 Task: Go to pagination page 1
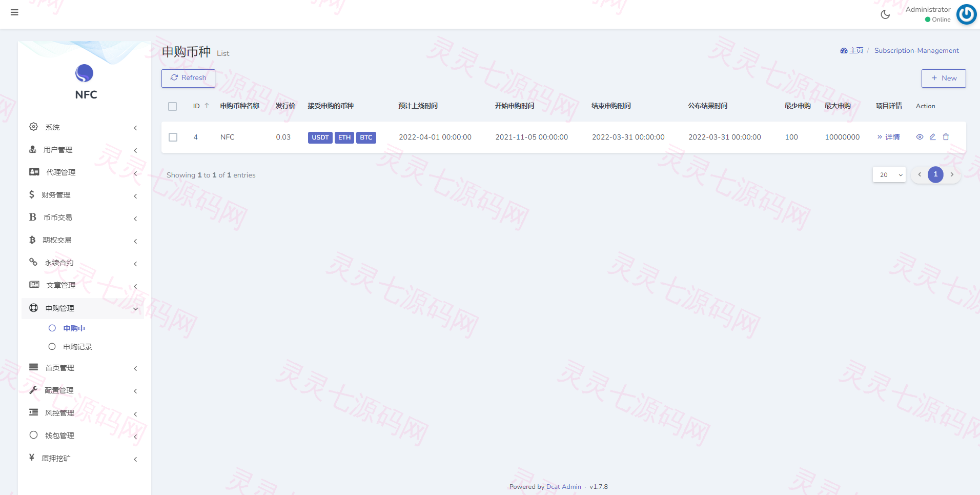click(x=935, y=174)
